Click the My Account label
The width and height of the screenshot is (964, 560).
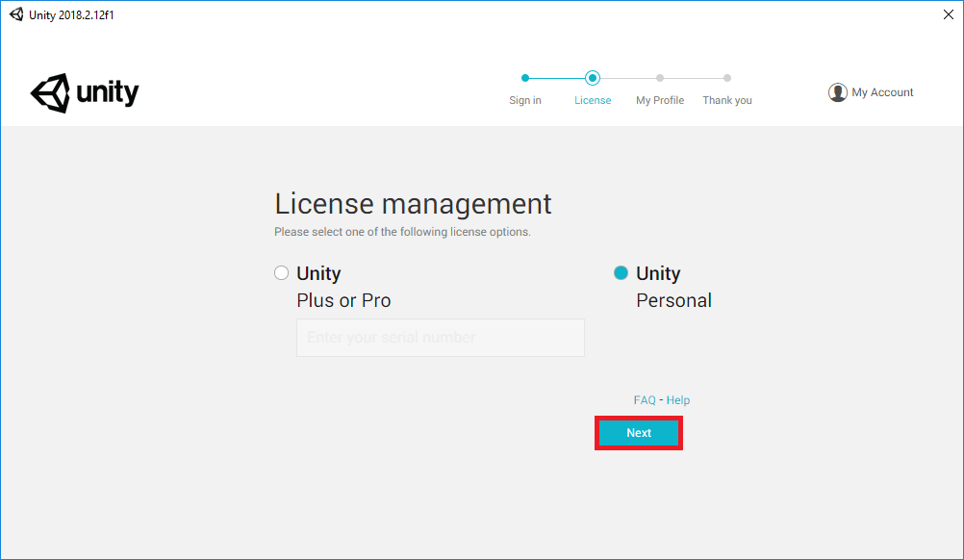(x=882, y=91)
